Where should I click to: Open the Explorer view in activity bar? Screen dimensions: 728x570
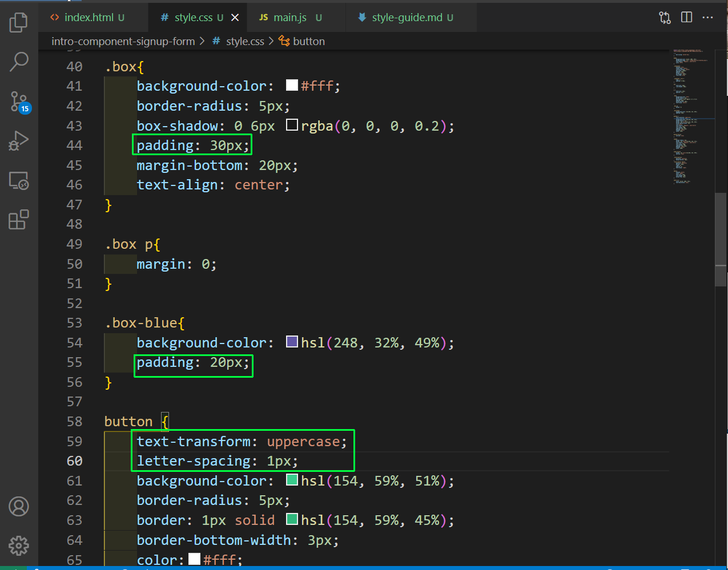coord(18,22)
